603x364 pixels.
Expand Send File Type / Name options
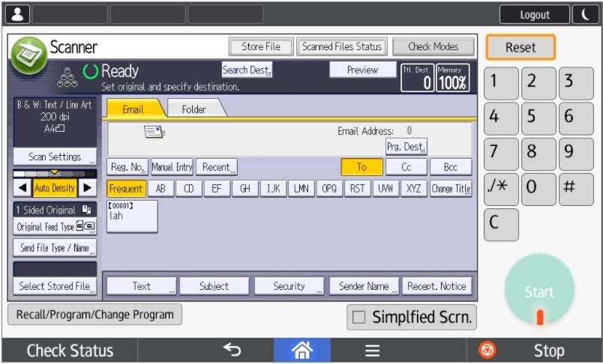point(55,248)
